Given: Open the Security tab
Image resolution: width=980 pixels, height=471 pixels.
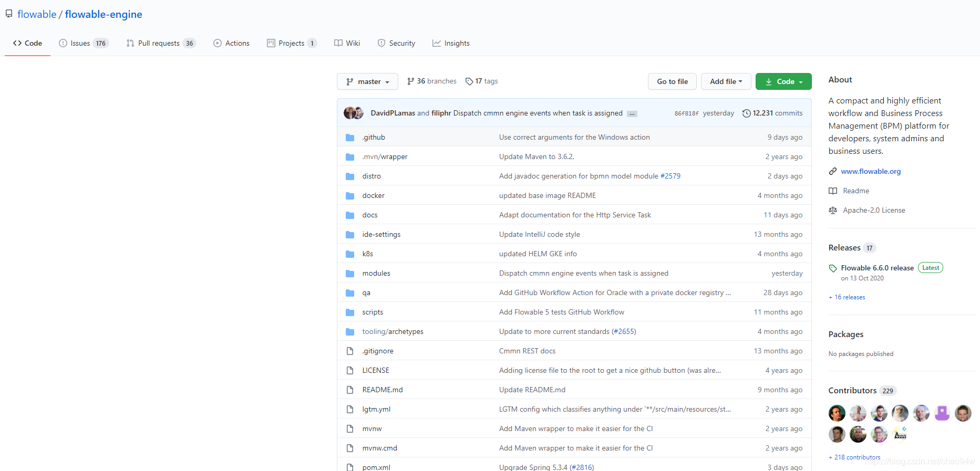Looking at the screenshot, I should 396,43.
